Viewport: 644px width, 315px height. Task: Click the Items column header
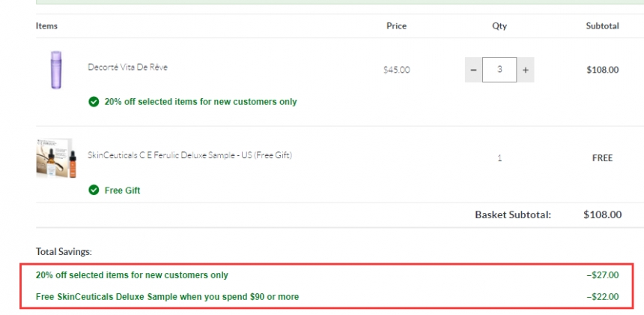[x=47, y=26]
